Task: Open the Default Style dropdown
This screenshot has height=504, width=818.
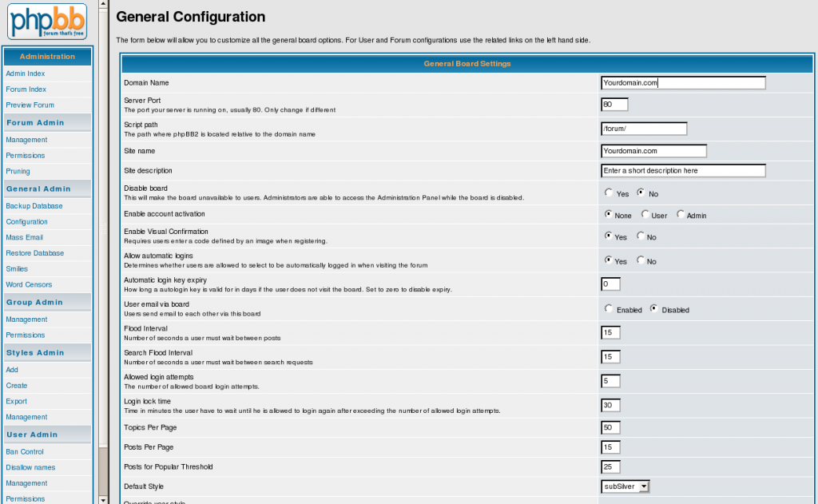Action: tap(626, 486)
